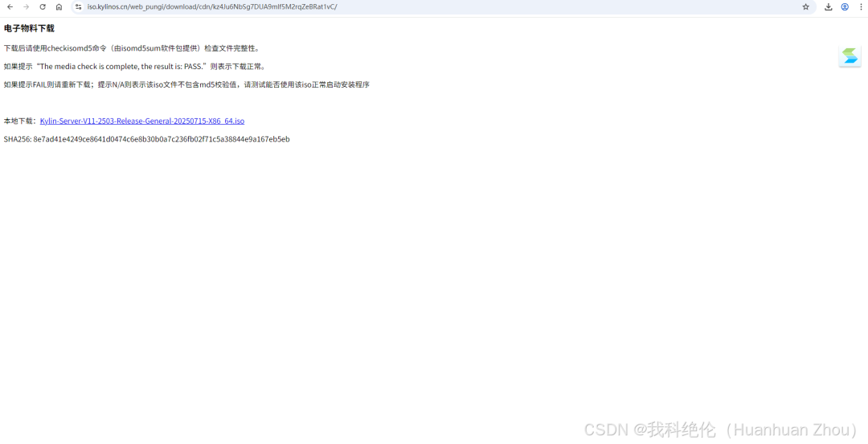Go back with the browser back arrow
The height and width of the screenshot is (444, 868).
(x=10, y=6)
